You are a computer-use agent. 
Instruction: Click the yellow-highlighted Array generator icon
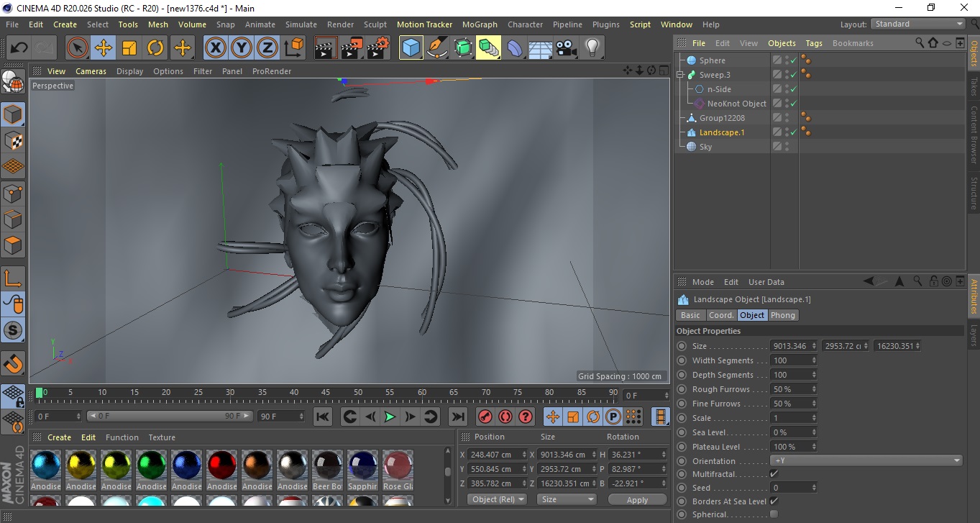[488, 48]
